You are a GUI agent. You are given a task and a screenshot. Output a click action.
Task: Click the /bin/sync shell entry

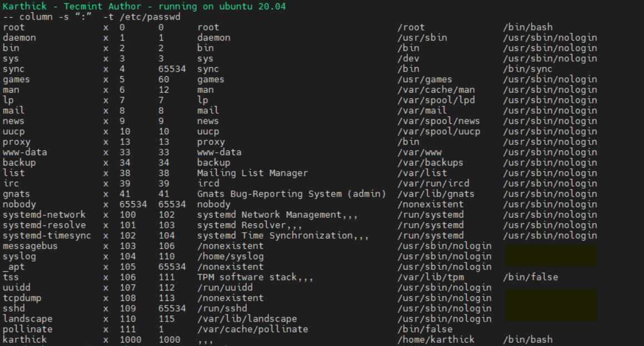click(x=527, y=69)
